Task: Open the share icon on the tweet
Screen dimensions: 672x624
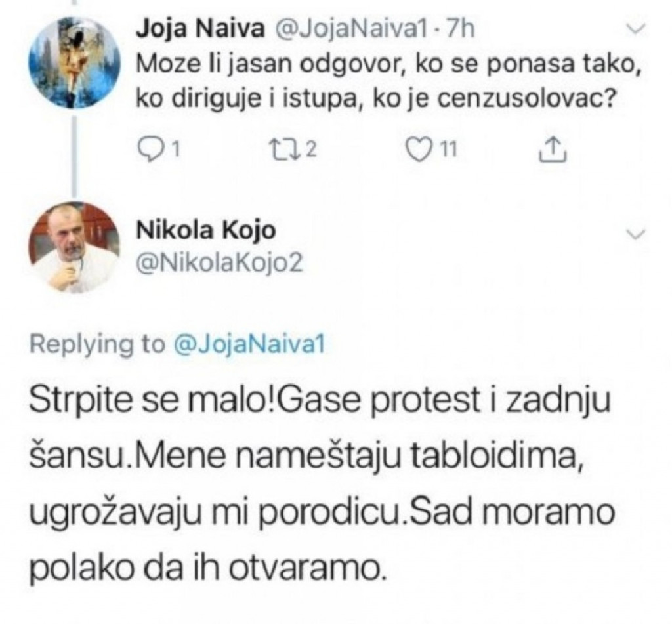Action: 553,150
